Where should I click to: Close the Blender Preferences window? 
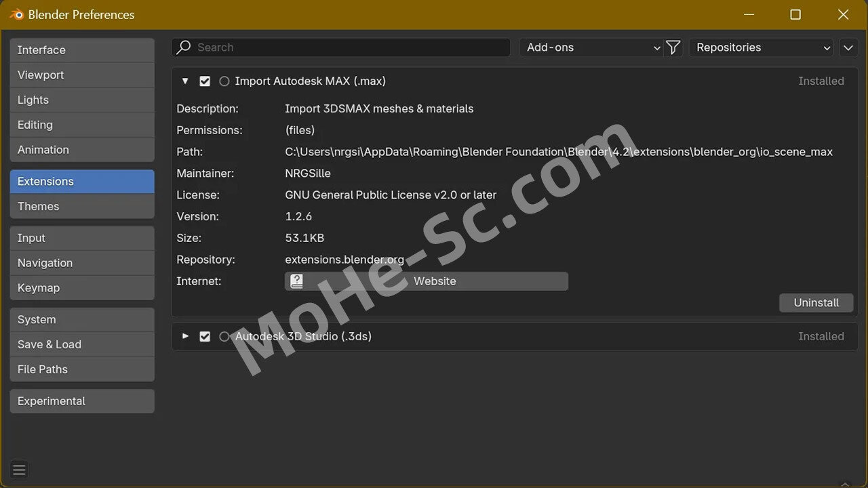coord(843,14)
